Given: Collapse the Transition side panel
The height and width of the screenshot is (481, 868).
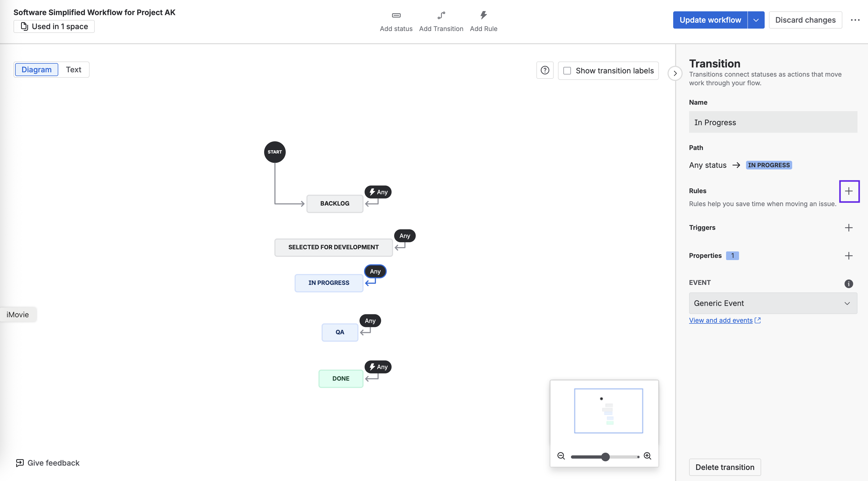Looking at the screenshot, I should coord(675,73).
